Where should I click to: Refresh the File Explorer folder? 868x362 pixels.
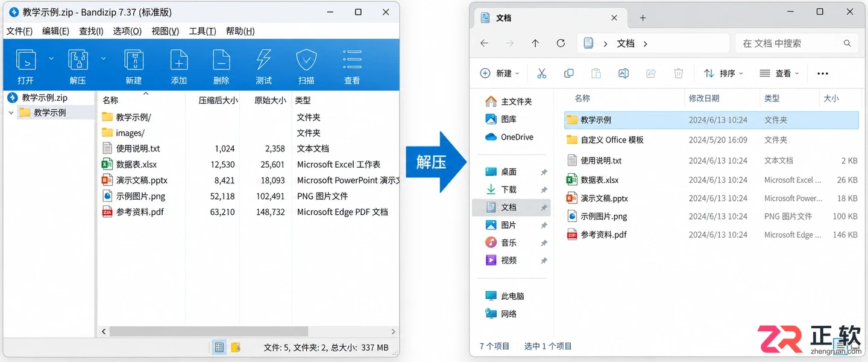tap(561, 43)
